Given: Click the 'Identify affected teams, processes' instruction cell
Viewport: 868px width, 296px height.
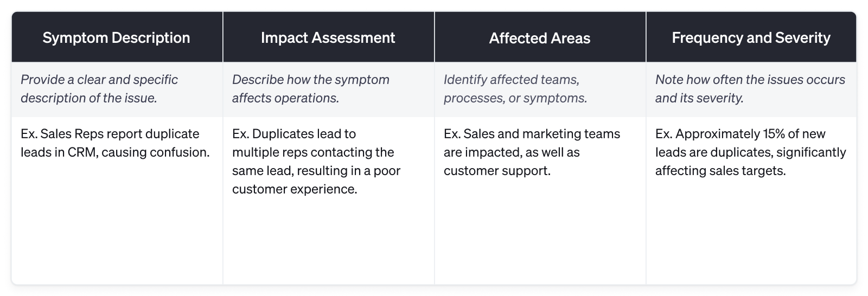Looking at the screenshot, I should coord(540,89).
